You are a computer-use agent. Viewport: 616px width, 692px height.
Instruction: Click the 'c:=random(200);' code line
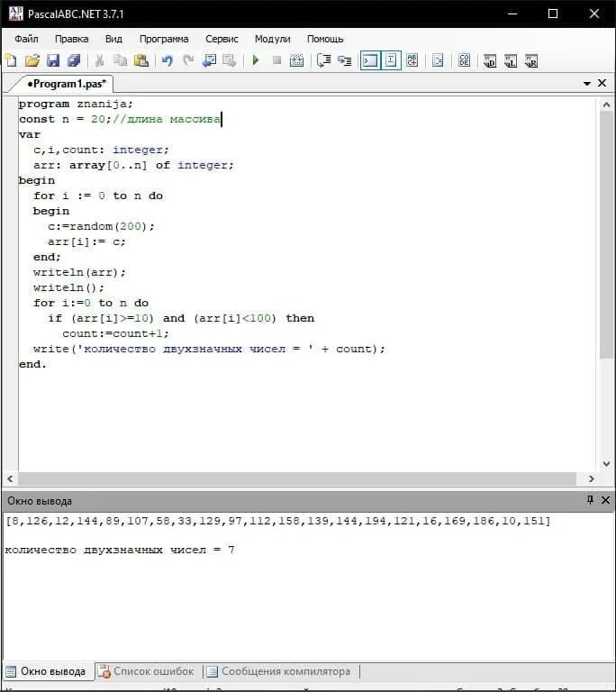(x=101, y=226)
